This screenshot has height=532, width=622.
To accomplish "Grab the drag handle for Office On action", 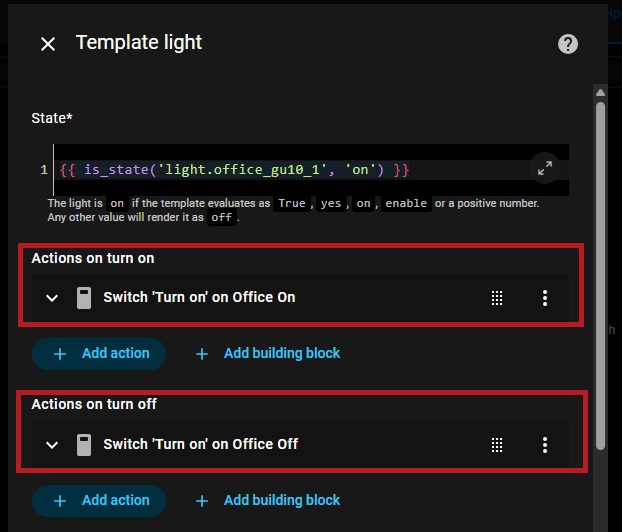I will 497,297.
